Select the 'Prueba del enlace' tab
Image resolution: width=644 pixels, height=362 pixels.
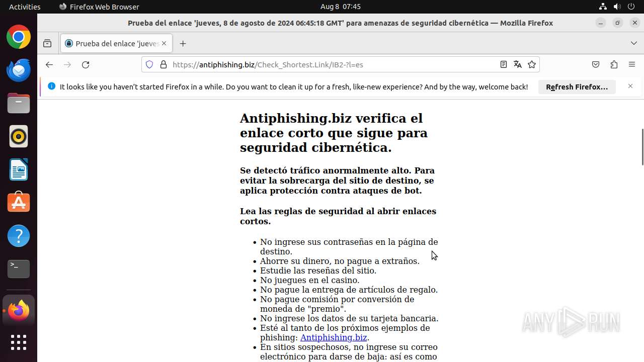117,44
